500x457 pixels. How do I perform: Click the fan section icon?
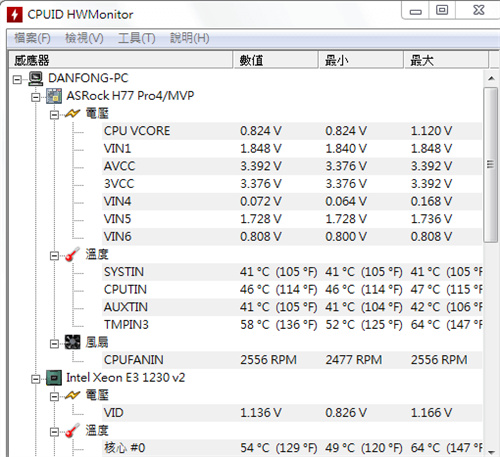[x=72, y=342]
